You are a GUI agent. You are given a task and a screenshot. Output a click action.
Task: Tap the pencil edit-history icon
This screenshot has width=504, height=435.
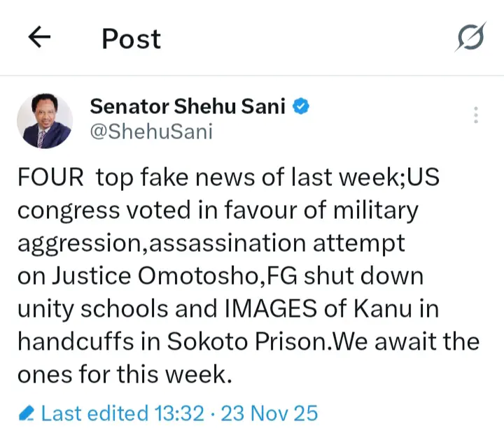point(27,413)
